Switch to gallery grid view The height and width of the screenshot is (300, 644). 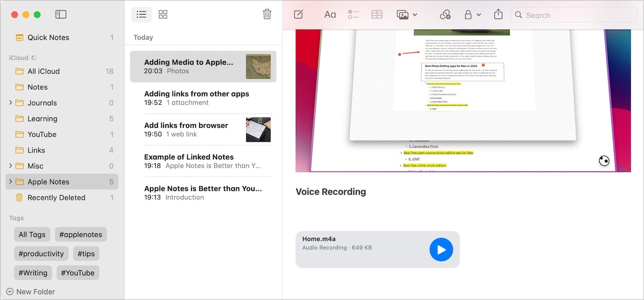(163, 14)
